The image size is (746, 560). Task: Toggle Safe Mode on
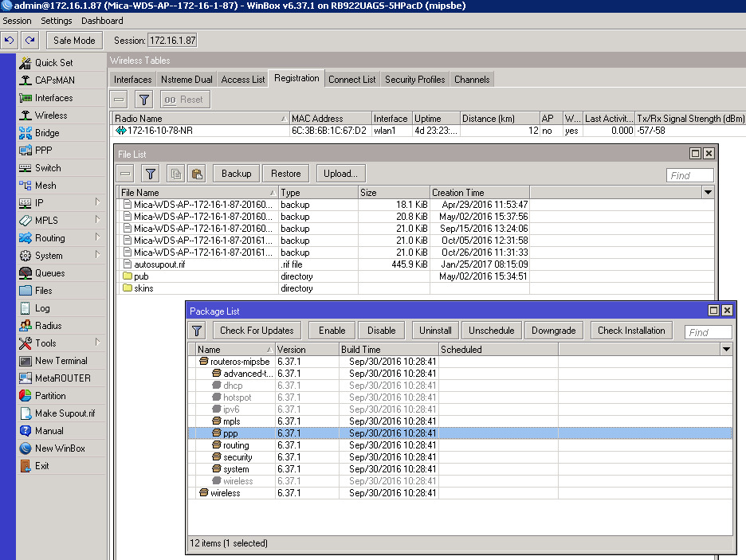[74, 38]
